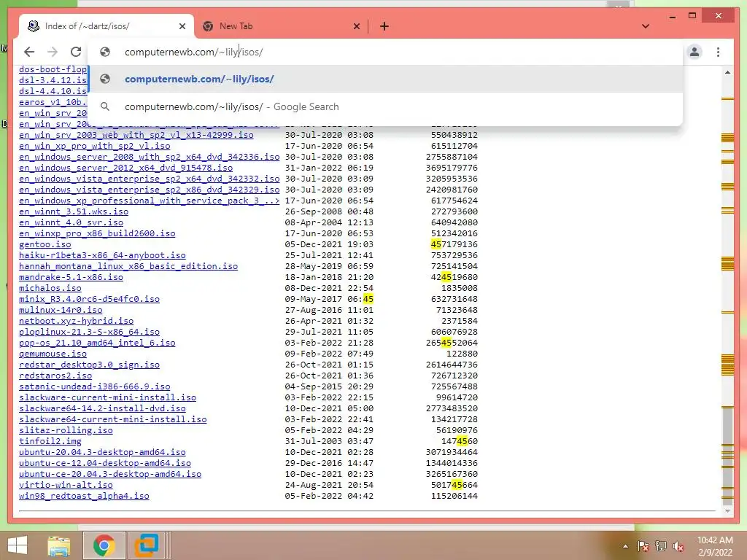Open en_windows_server_2008_with_sp2_x64_dvd_342336.iso
747x560 pixels.
149,157
